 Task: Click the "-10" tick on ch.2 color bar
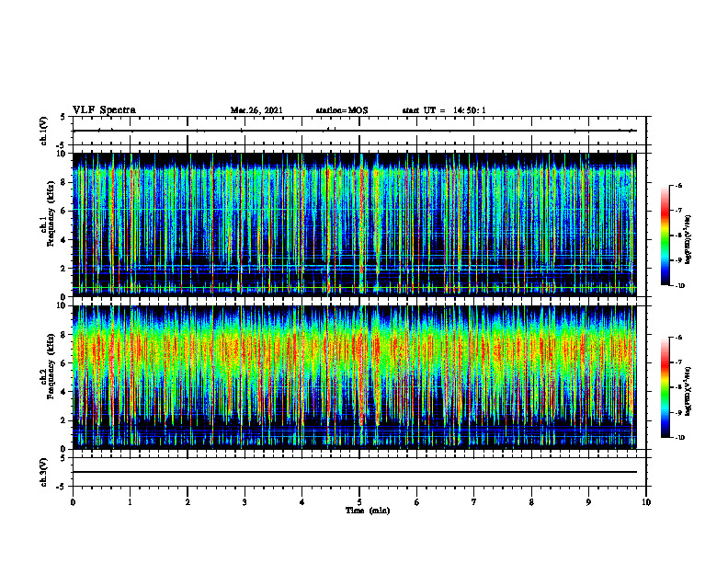tap(678, 438)
